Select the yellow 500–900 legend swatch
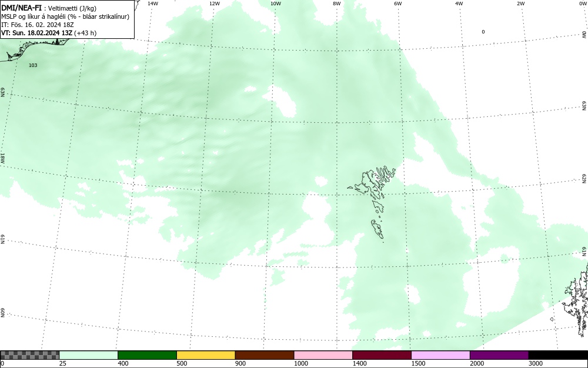The image size is (588, 368). tap(206, 355)
